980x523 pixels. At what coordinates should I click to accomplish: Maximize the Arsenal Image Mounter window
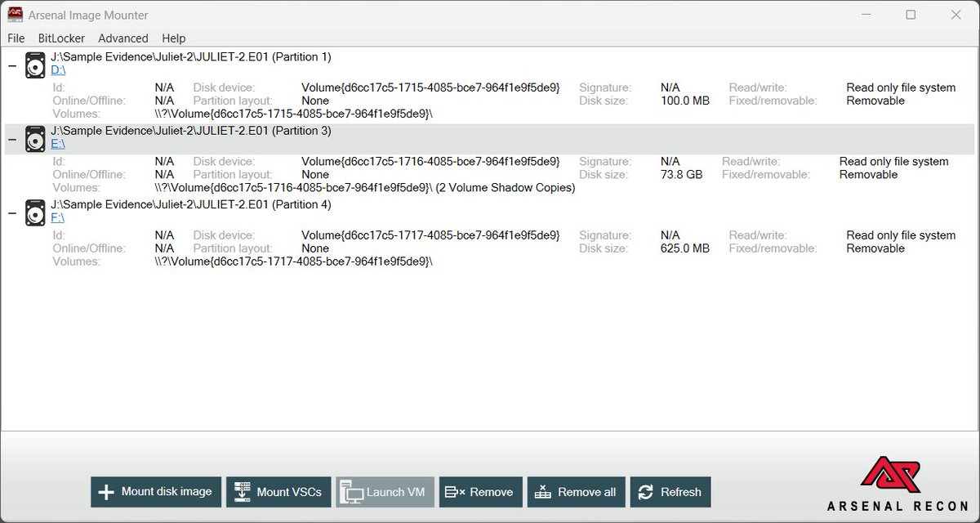pos(911,15)
